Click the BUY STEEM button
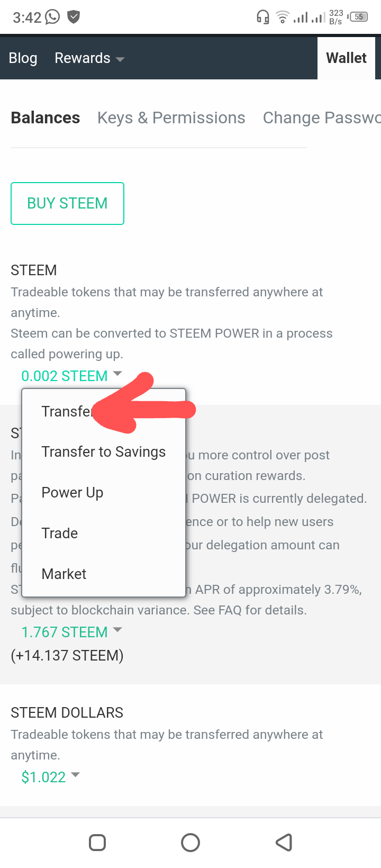 click(67, 203)
